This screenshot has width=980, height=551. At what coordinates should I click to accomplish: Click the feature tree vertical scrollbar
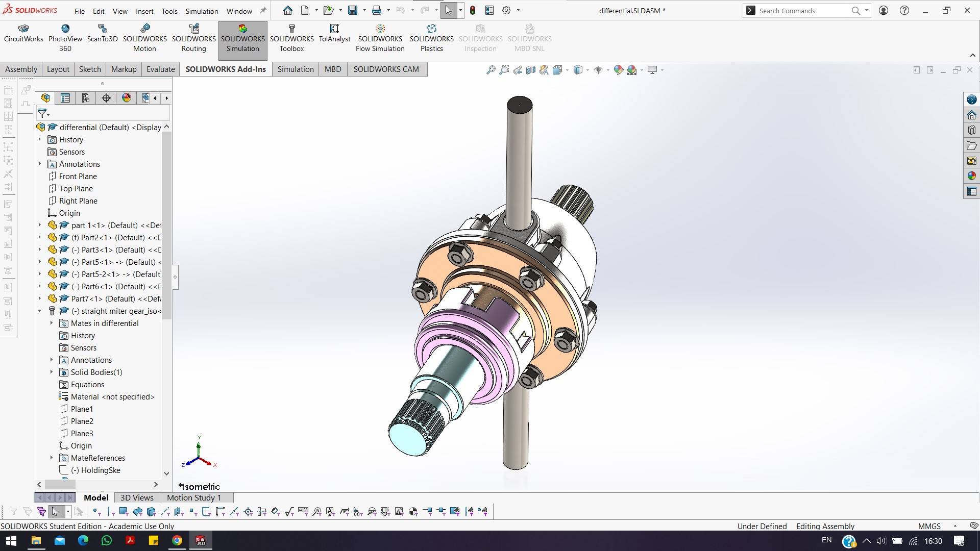pyautogui.click(x=166, y=226)
